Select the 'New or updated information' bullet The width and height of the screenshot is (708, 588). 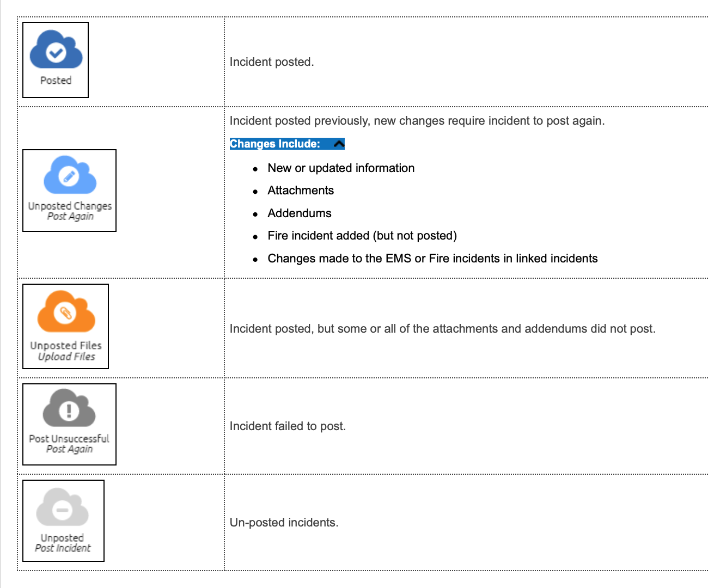341,168
